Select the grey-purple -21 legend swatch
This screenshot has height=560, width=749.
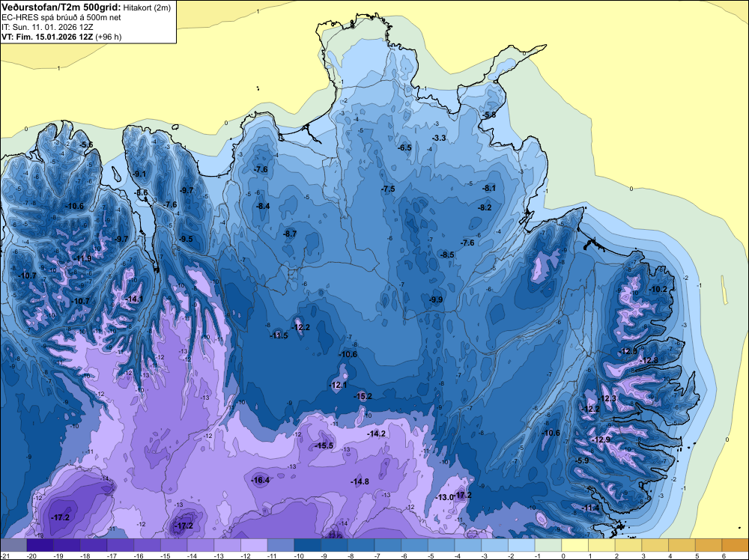pos(13,545)
